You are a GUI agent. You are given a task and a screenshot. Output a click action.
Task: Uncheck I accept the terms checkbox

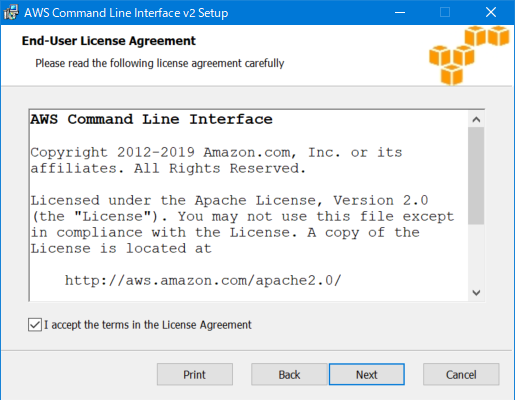click(35, 325)
